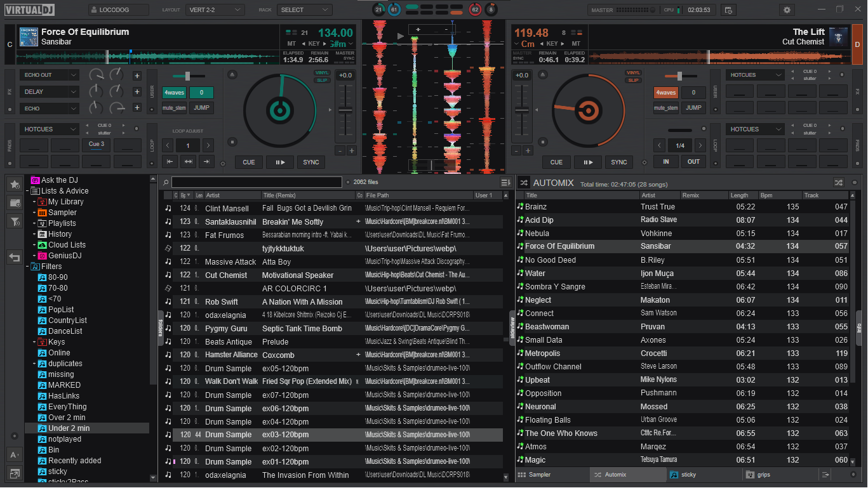The width and height of the screenshot is (868, 488).
Task: Click left deck loop-in bracket icon
Action: click(x=170, y=162)
